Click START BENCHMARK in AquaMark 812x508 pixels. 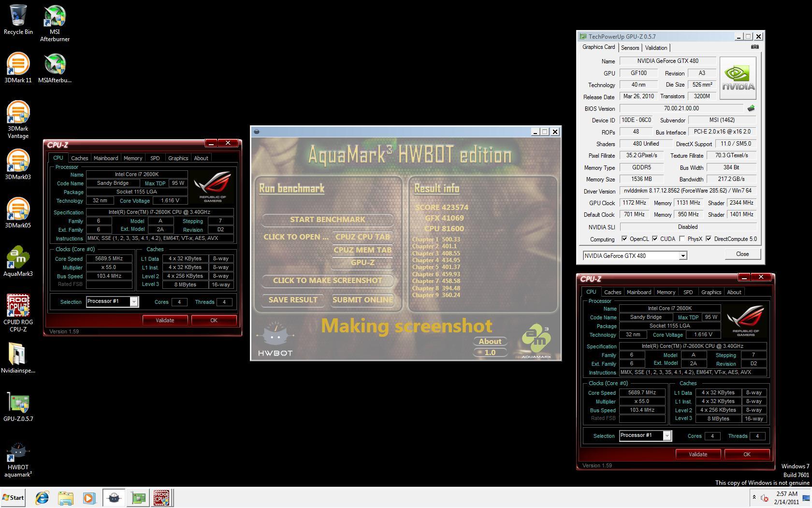[327, 220]
